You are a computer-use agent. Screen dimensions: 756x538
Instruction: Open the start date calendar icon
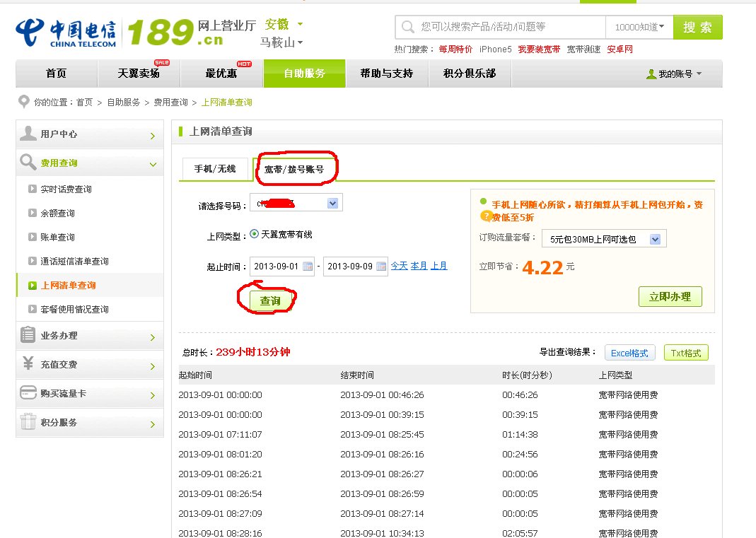coord(308,267)
